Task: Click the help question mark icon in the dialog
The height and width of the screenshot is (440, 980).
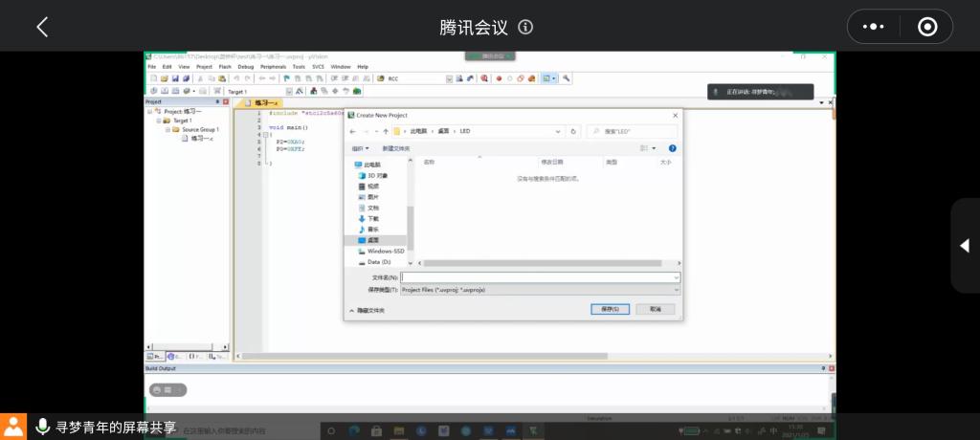Action: click(672, 148)
